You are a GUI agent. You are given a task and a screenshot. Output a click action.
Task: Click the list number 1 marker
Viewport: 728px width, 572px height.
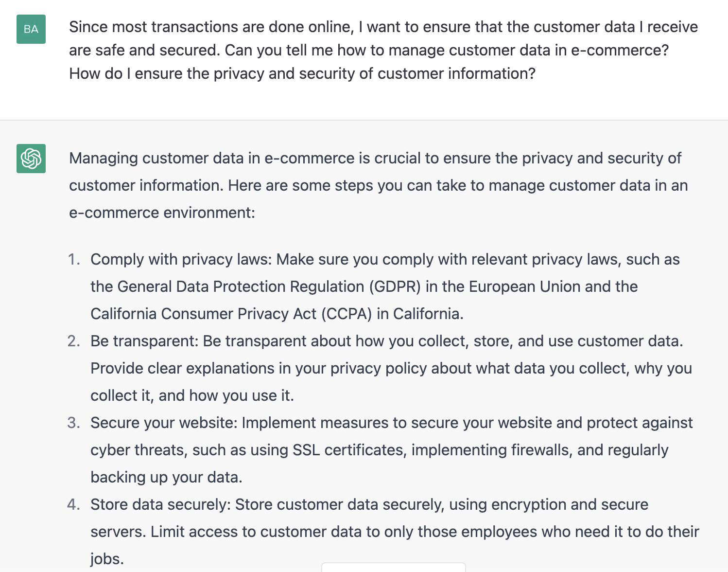coord(74,259)
